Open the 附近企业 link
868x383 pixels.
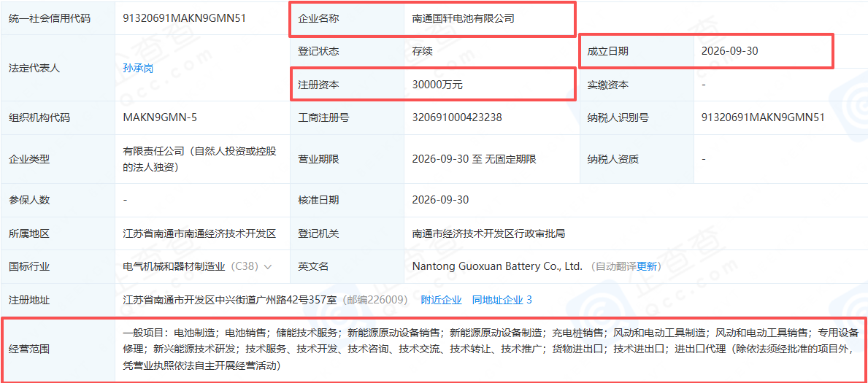click(x=441, y=300)
